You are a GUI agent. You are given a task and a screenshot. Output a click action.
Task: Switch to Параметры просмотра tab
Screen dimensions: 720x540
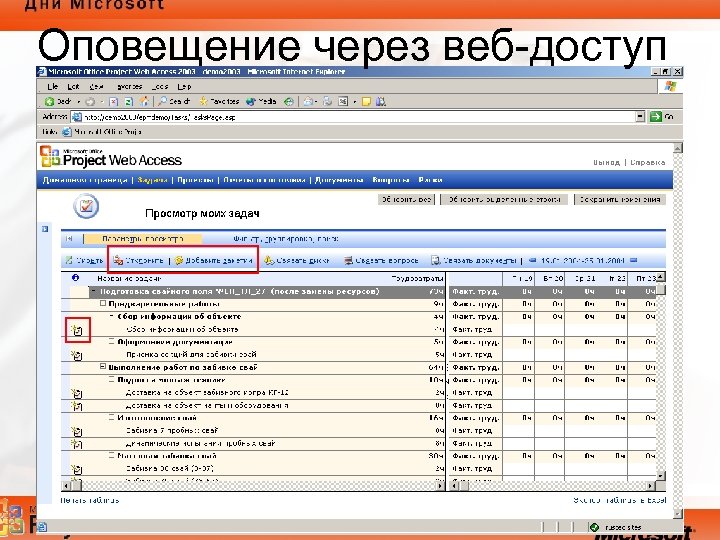142,239
